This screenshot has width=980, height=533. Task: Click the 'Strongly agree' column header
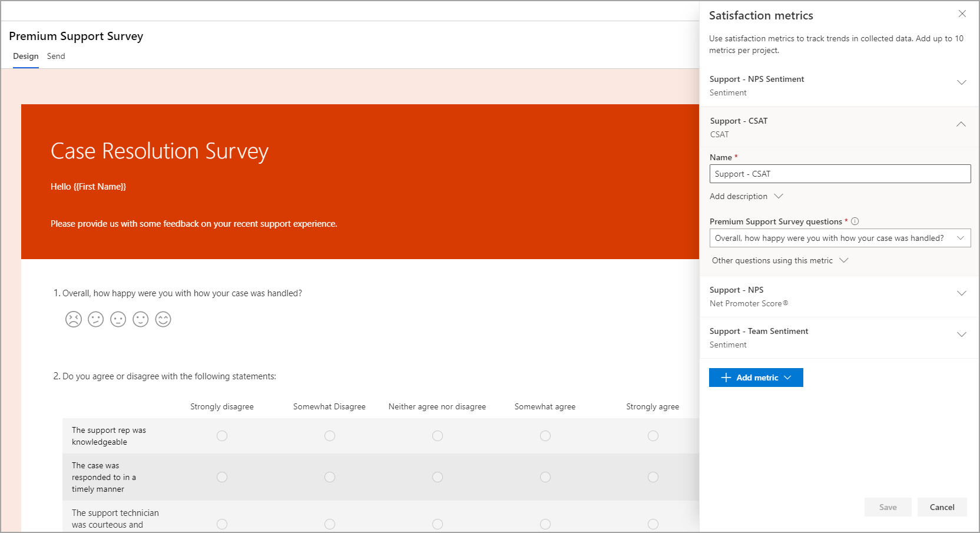pyautogui.click(x=653, y=406)
